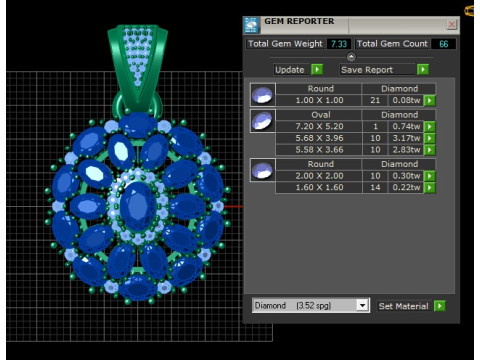Click green arrow next to Set Material
Screen dimensions: 480x360
click(x=439, y=306)
